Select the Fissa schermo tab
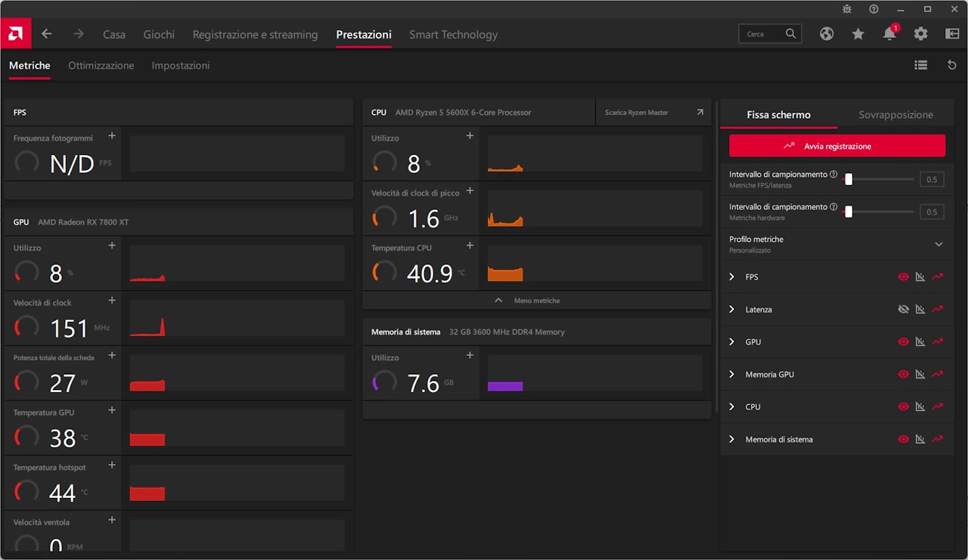The image size is (968, 560). coord(778,115)
